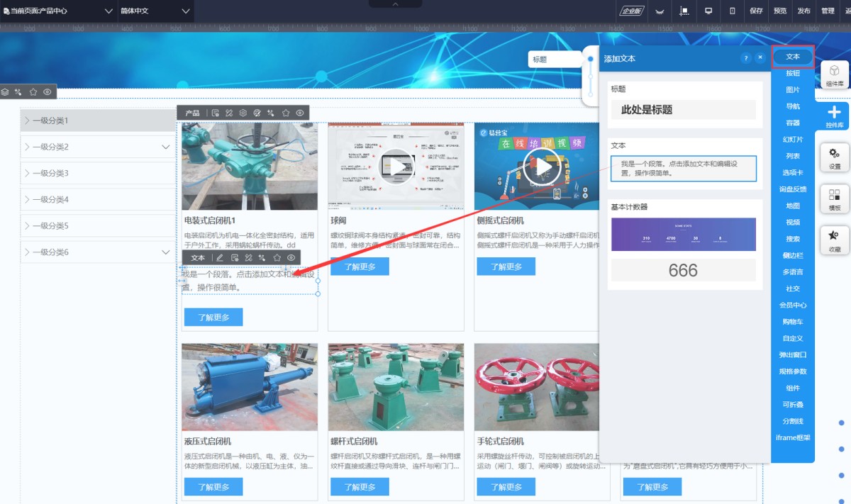This screenshot has width=851, height=504.
Task: Add the purple 基本计数器 stats template
Action: pos(684,235)
